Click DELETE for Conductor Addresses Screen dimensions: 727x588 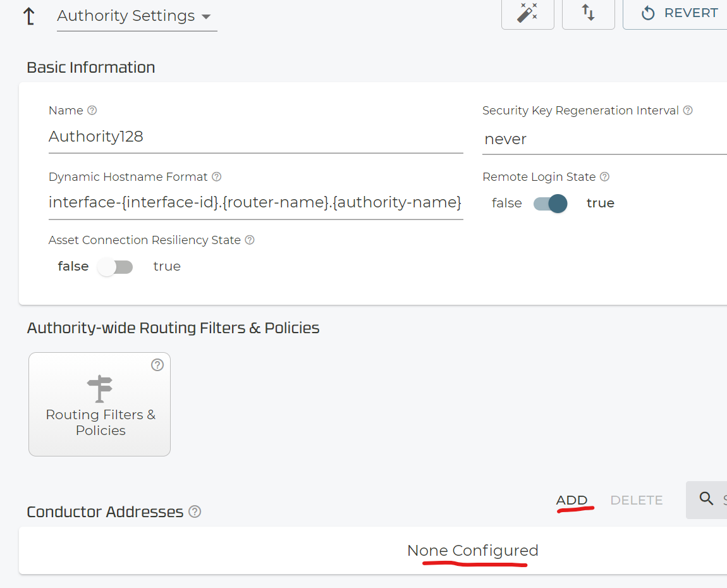(x=636, y=500)
